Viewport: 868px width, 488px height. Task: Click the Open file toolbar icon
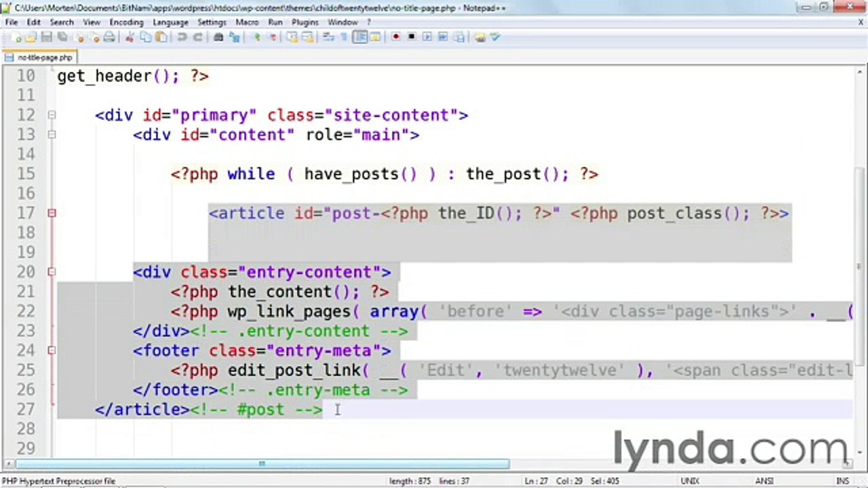[31, 37]
